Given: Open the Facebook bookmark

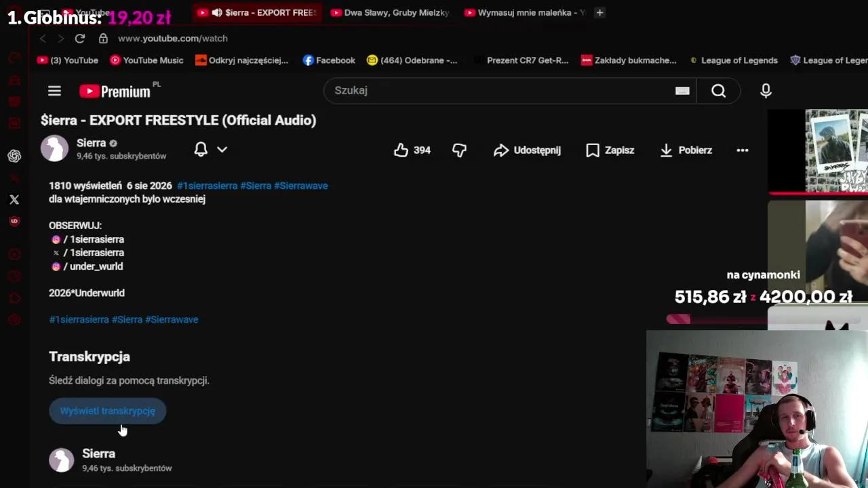Looking at the screenshot, I should (x=329, y=60).
